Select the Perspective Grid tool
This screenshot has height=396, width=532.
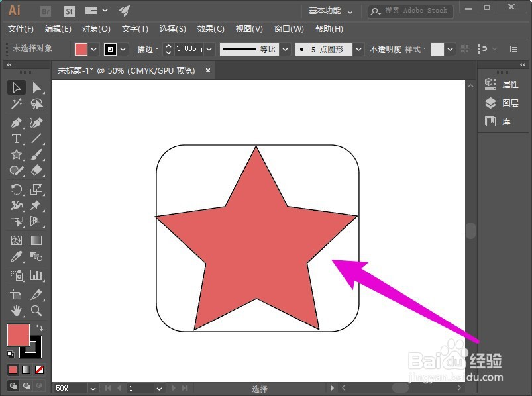[36, 221]
